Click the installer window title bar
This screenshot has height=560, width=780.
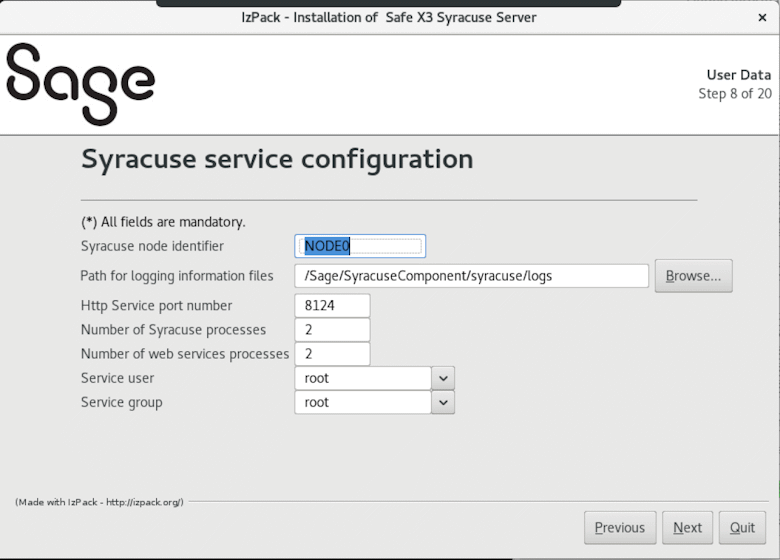pos(389,18)
